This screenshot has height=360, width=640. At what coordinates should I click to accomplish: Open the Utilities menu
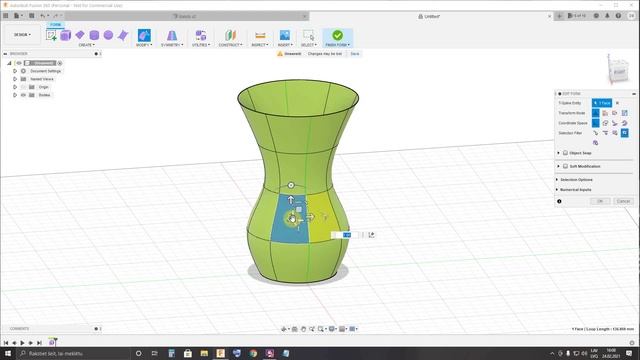201,45
